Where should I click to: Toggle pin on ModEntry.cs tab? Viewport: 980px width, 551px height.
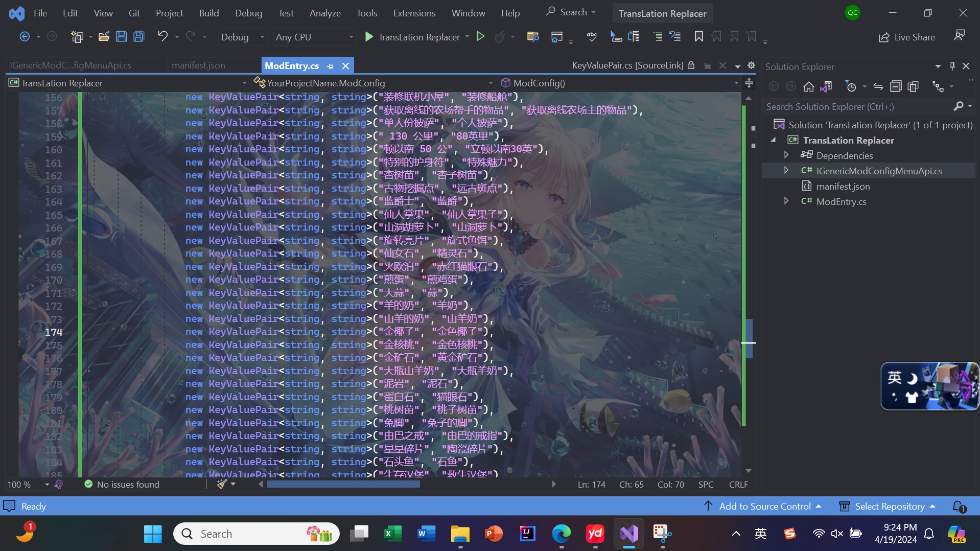[x=331, y=66]
